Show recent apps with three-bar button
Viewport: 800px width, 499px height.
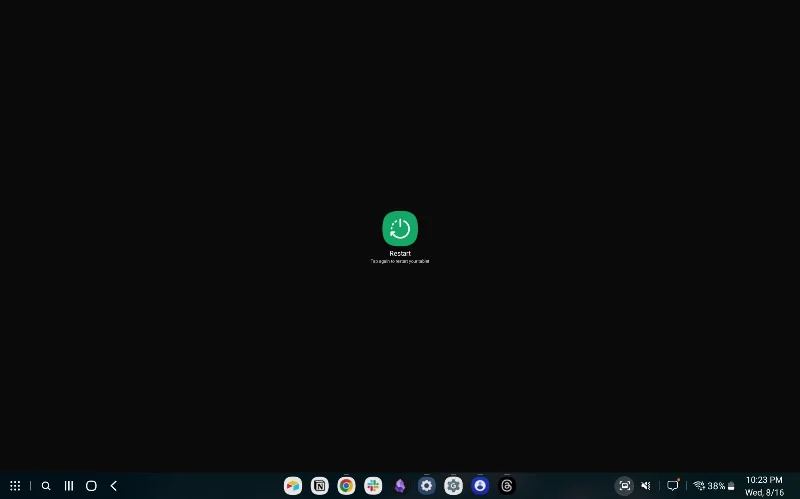[69, 486]
